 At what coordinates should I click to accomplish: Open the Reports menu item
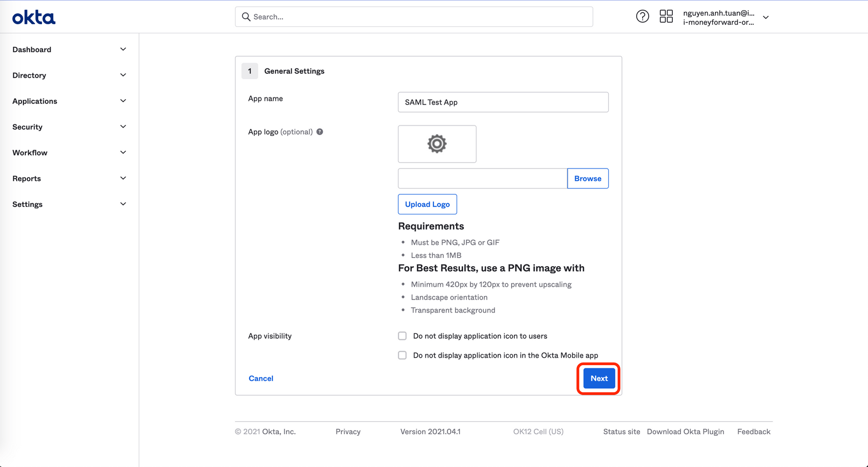point(26,179)
